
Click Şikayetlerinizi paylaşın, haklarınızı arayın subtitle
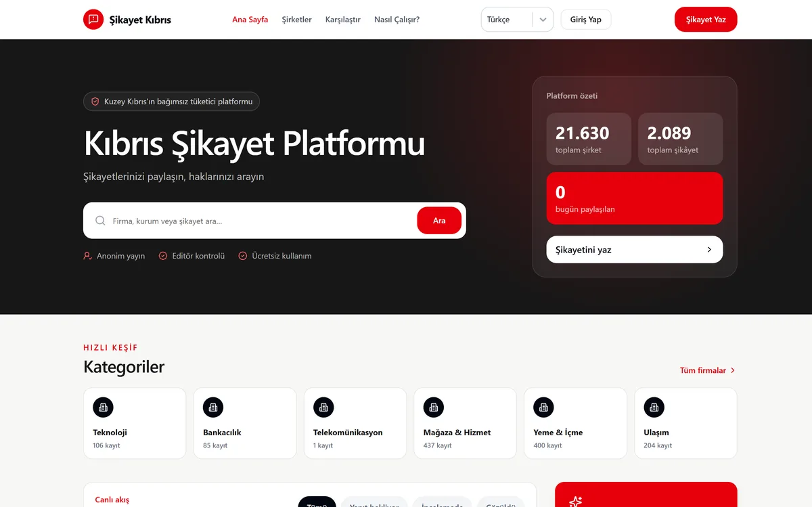(174, 177)
